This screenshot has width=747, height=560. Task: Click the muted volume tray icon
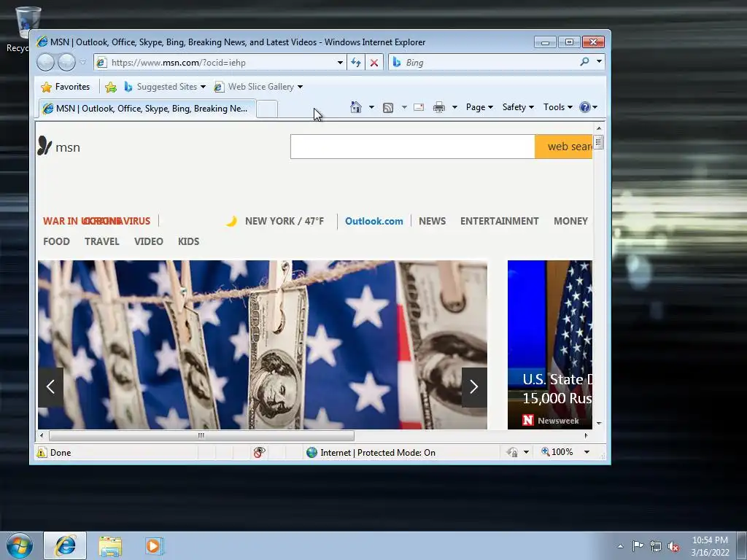pyautogui.click(x=673, y=547)
